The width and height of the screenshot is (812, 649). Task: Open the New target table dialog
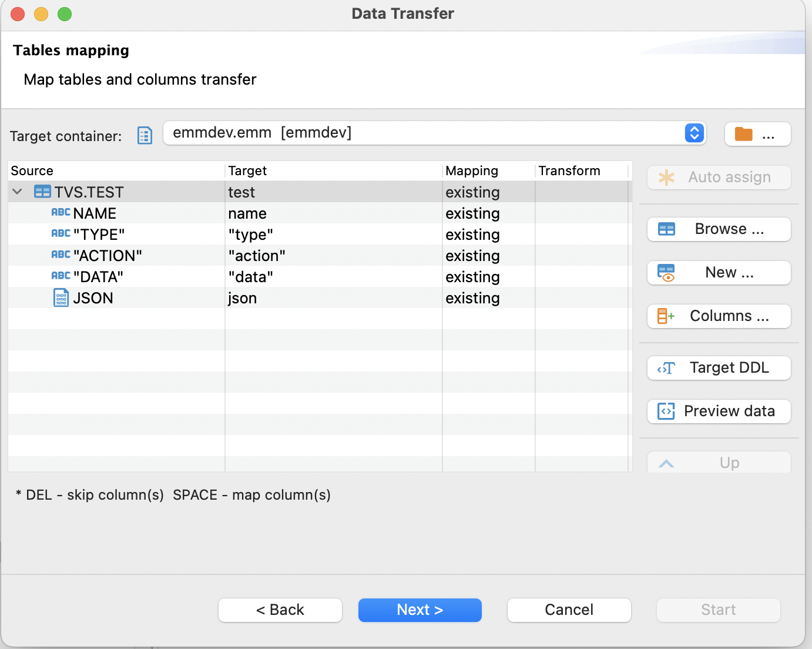coord(719,272)
